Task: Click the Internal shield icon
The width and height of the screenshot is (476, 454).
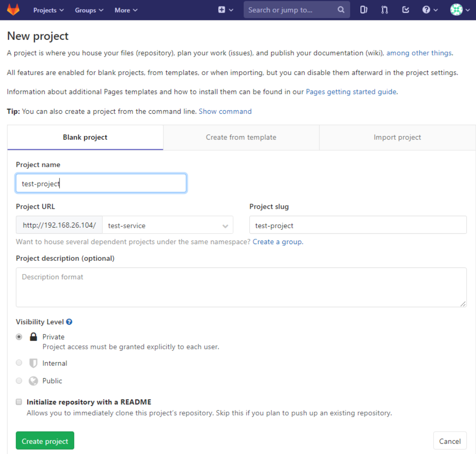Action: coord(33,363)
